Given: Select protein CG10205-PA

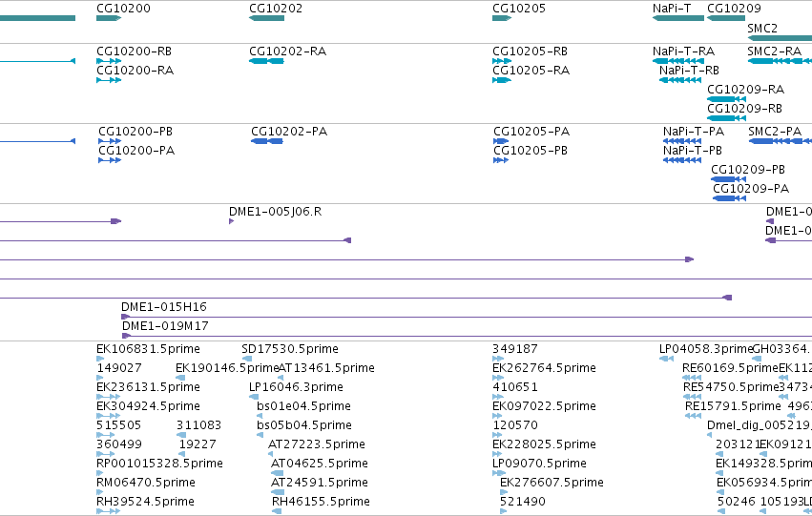Looking at the screenshot, I should click(501, 141).
